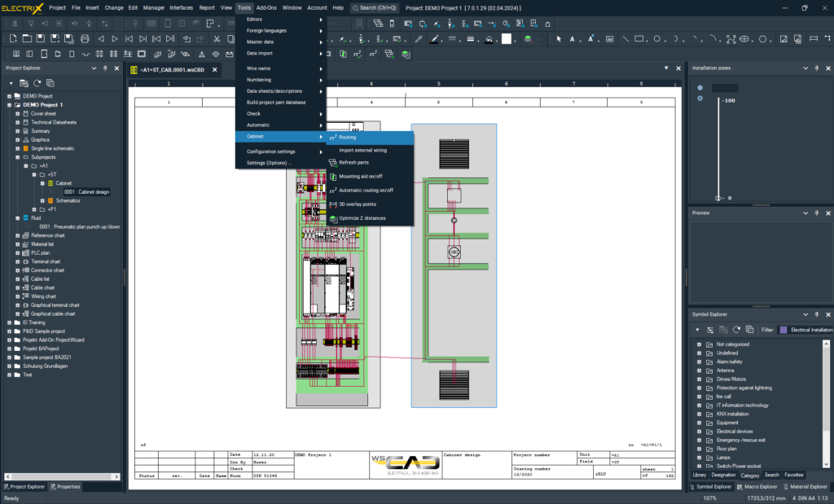Click the Print icon on the toolbar
834x504 pixels.
86,37
